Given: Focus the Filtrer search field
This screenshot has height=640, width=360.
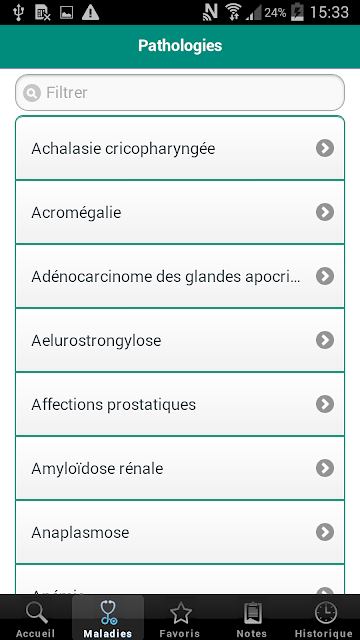Looking at the screenshot, I should point(180,93).
